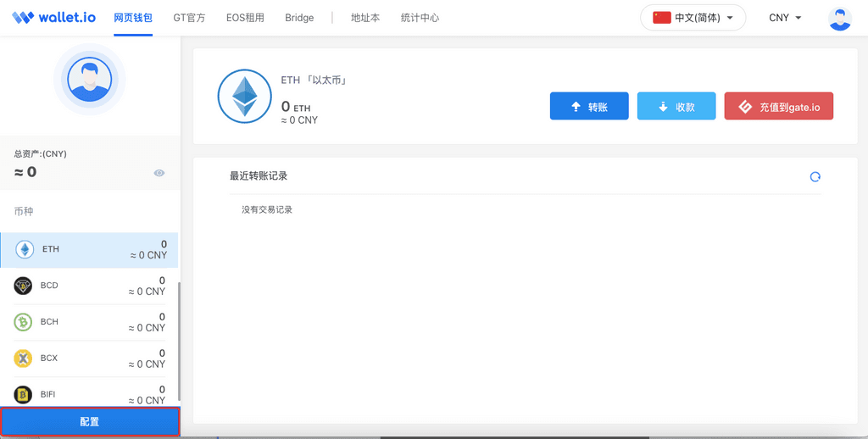Select the BIFI coin icon
868x439 pixels.
[23, 394]
